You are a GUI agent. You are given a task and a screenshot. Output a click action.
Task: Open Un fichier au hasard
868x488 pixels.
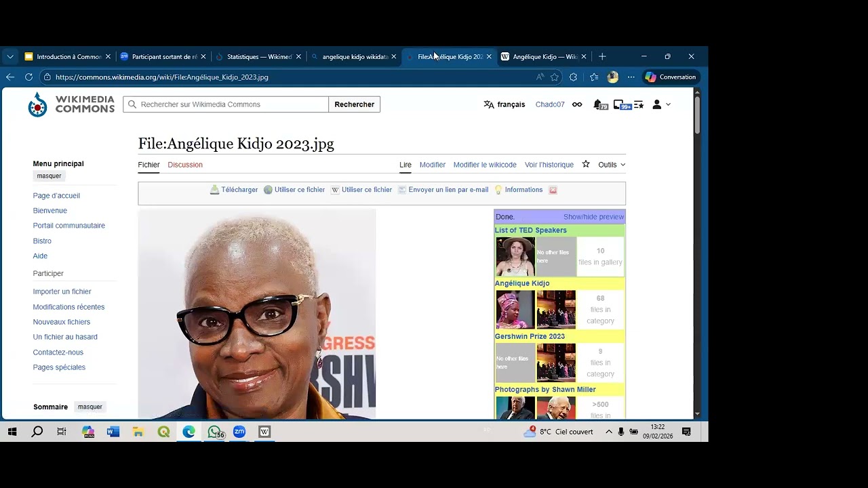[x=65, y=337]
